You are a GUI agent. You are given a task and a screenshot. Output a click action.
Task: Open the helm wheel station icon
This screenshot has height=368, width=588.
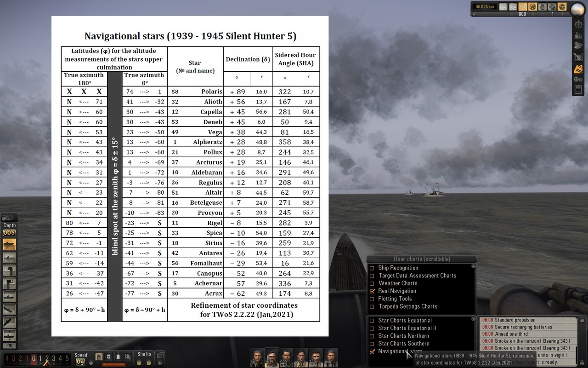pos(578,25)
